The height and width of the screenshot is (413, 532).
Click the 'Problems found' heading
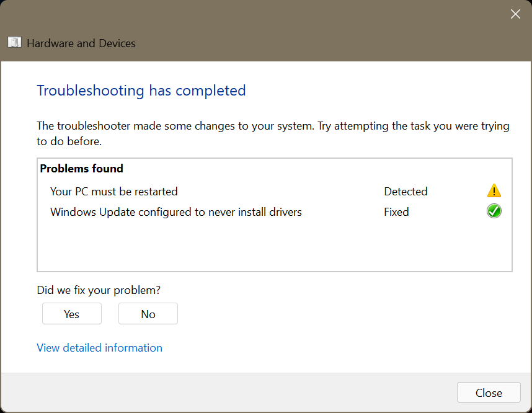click(81, 169)
